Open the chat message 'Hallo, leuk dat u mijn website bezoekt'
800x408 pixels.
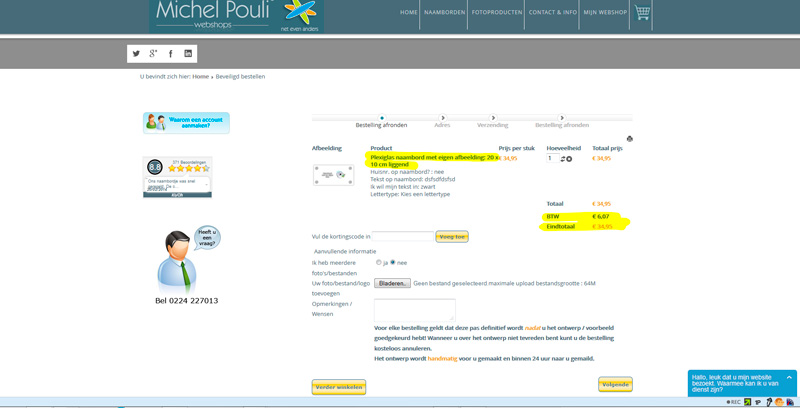(x=735, y=384)
